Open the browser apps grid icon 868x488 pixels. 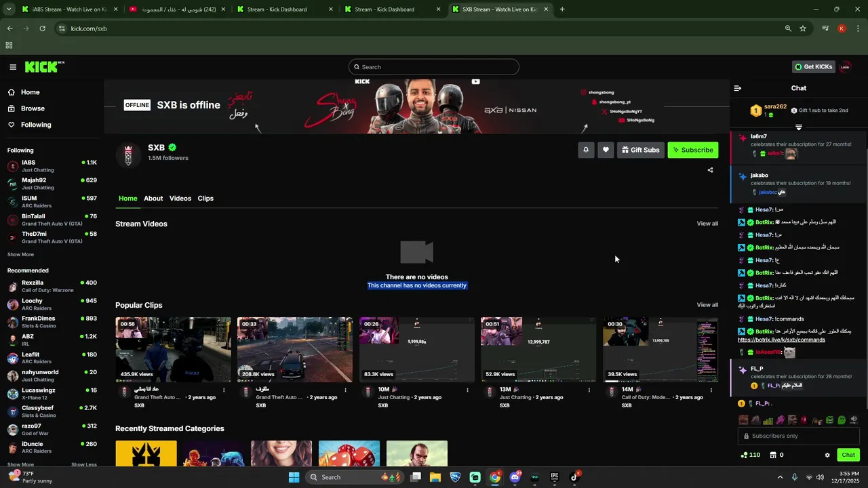[9, 45]
